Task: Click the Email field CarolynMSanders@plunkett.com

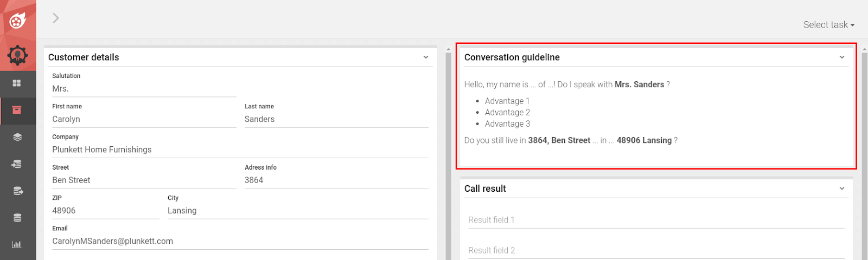Action: point(240,241)
